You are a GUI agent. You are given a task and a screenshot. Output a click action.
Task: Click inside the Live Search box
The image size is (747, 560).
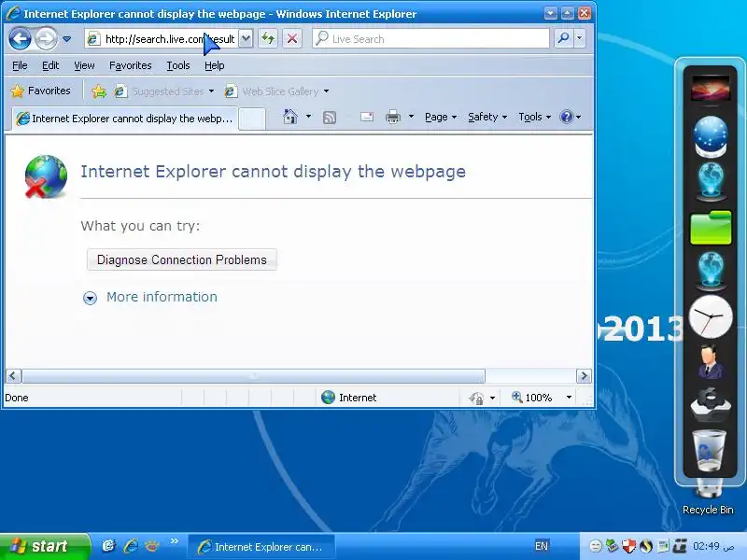point(431,38)
